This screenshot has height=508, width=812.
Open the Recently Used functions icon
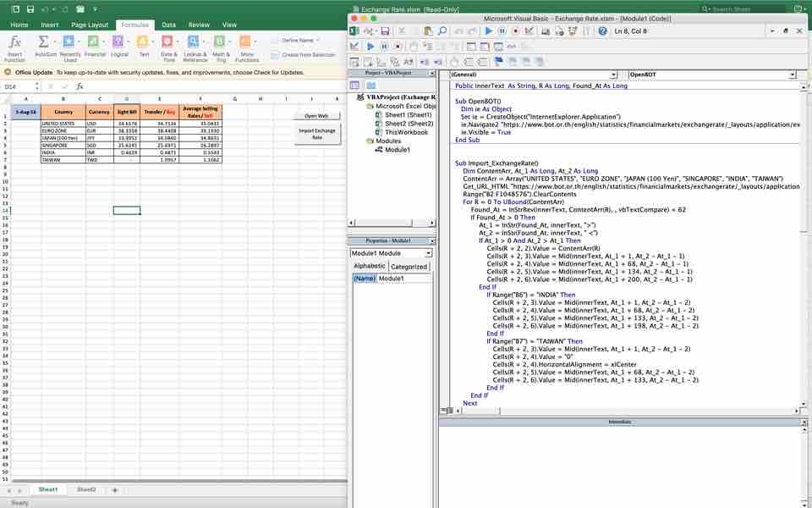coord(69,41)
